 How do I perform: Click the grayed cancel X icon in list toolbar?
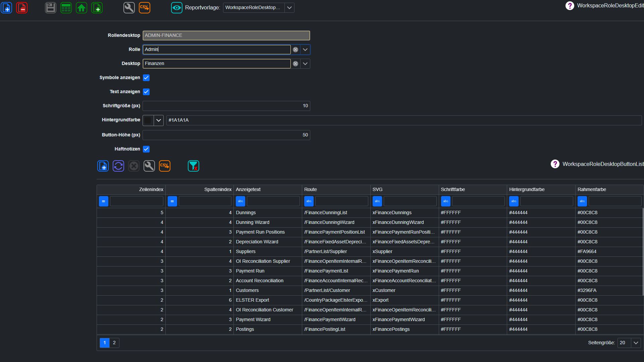134,166
